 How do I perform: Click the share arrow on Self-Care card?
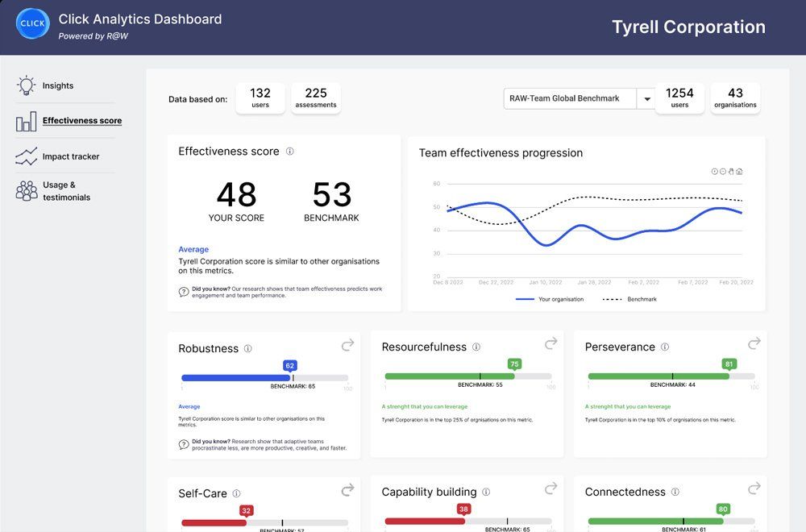pyautogui.click(x=347, y=489)
